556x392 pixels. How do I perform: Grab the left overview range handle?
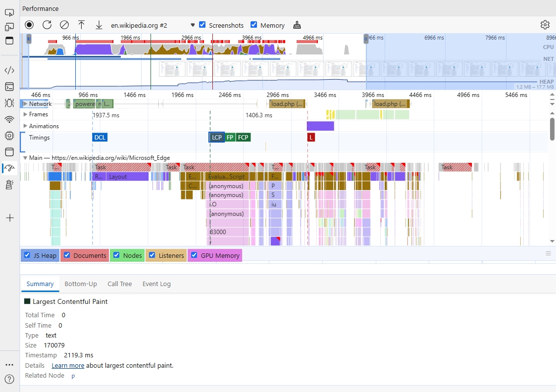point(29,39)
